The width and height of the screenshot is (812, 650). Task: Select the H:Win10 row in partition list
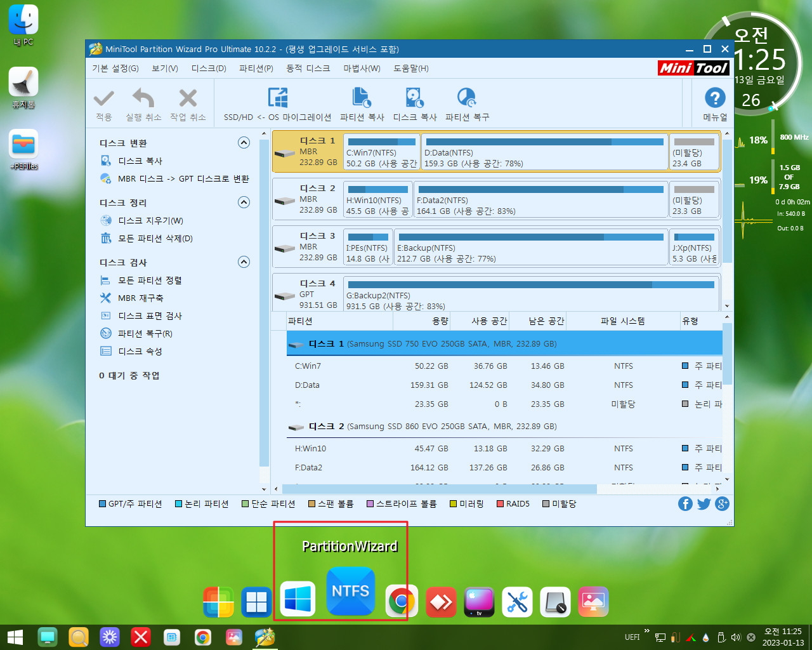click(x=504, y=448)
